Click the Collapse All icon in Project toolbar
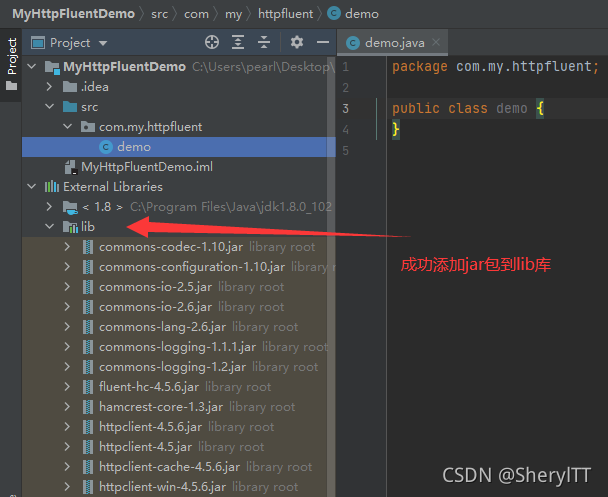The height and width of the screenshot is (497, 608). pyautogui.click(x=264, y=42)
